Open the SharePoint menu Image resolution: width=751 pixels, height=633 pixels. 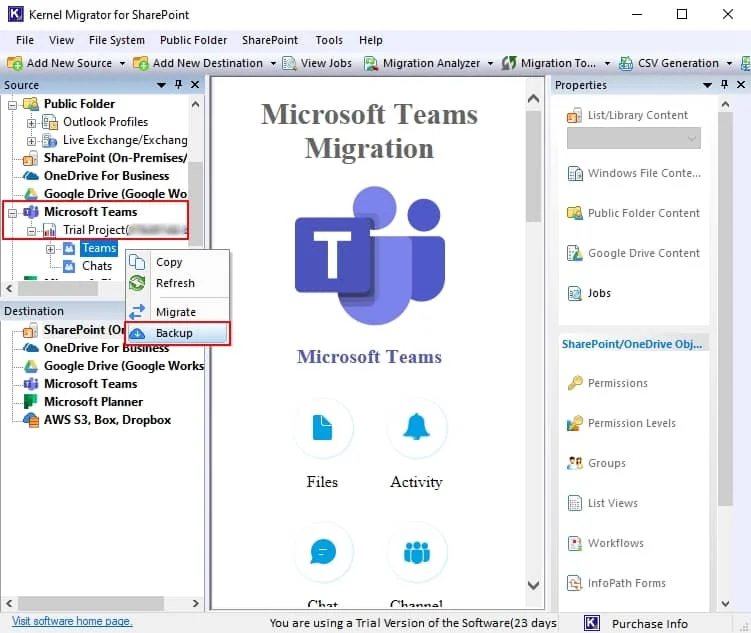click(x=270, y=40)
